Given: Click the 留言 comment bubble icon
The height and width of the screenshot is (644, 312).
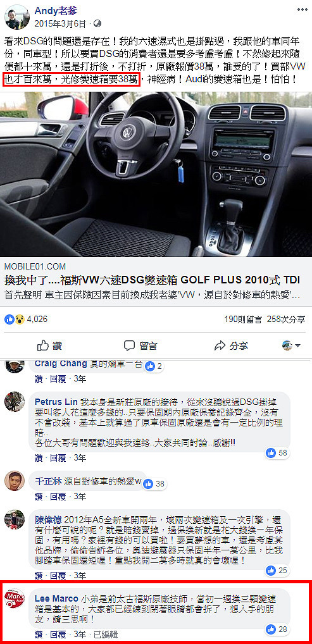Looking at the screenshot, I should tap(130, 345).
